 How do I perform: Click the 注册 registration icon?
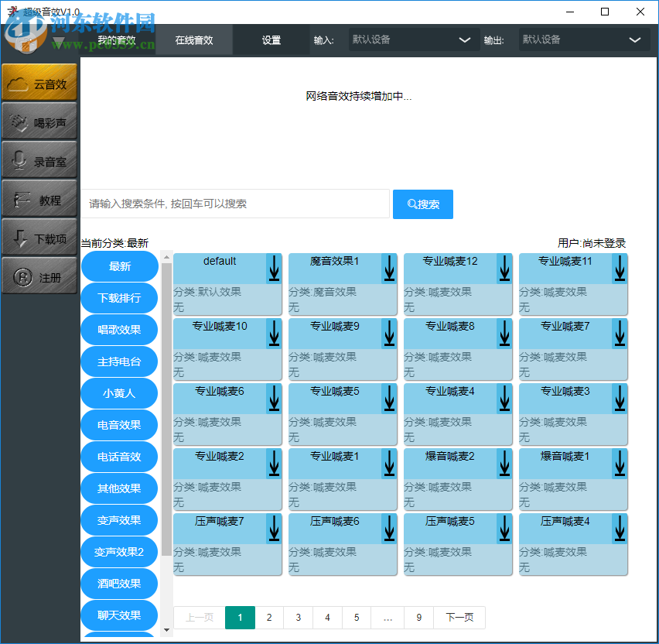[39, 276]
